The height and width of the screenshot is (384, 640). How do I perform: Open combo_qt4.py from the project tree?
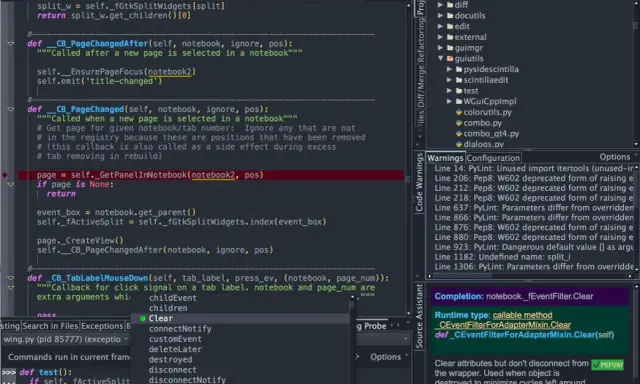pos(491,133)
